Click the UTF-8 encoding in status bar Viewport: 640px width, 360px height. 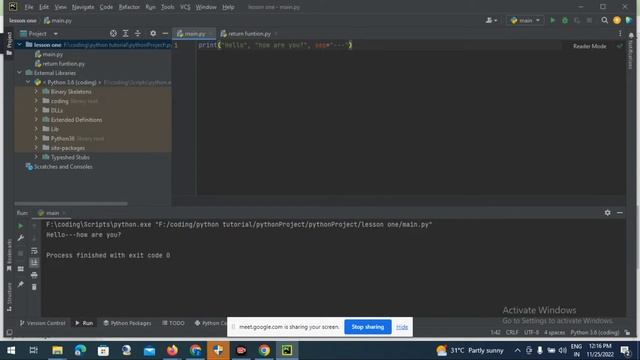[531, 333]
